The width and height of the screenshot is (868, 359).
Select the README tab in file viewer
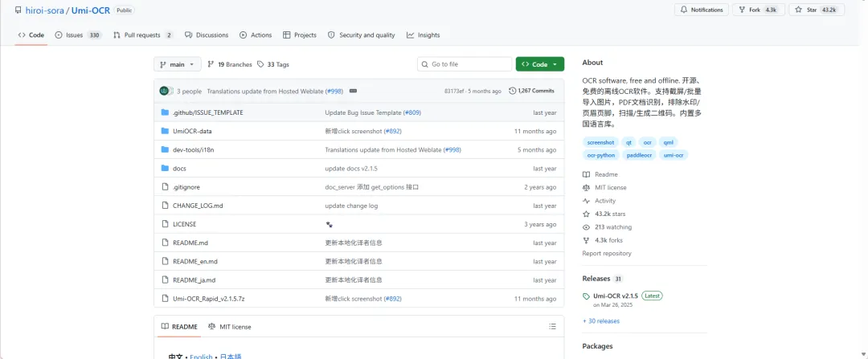[x=178, y=327]
